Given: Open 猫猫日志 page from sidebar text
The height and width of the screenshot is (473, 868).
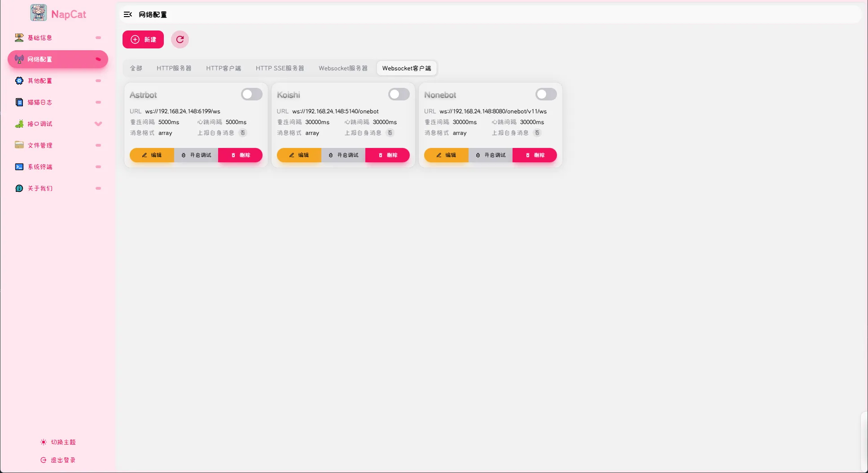Looking at the screenshot, I should [x=40, y=102].
